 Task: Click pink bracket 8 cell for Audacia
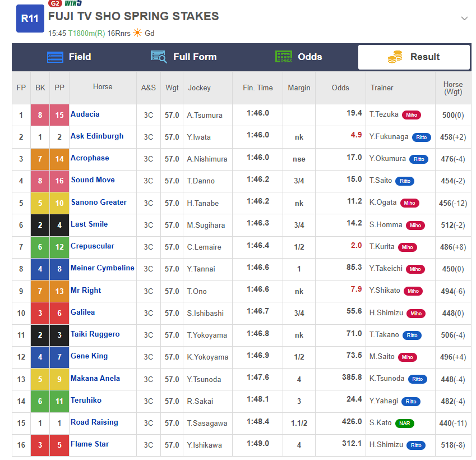pos(40,115)
